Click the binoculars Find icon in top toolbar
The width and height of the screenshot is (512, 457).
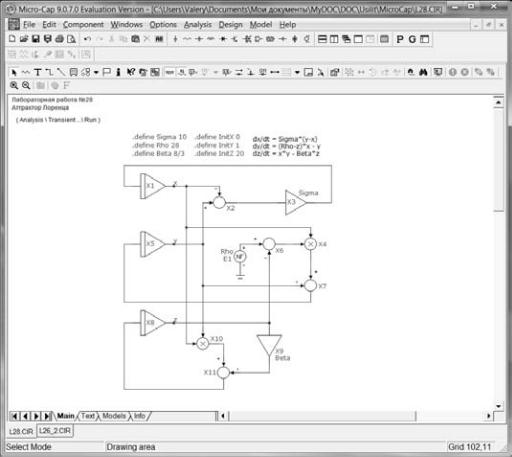click(159, 39)
